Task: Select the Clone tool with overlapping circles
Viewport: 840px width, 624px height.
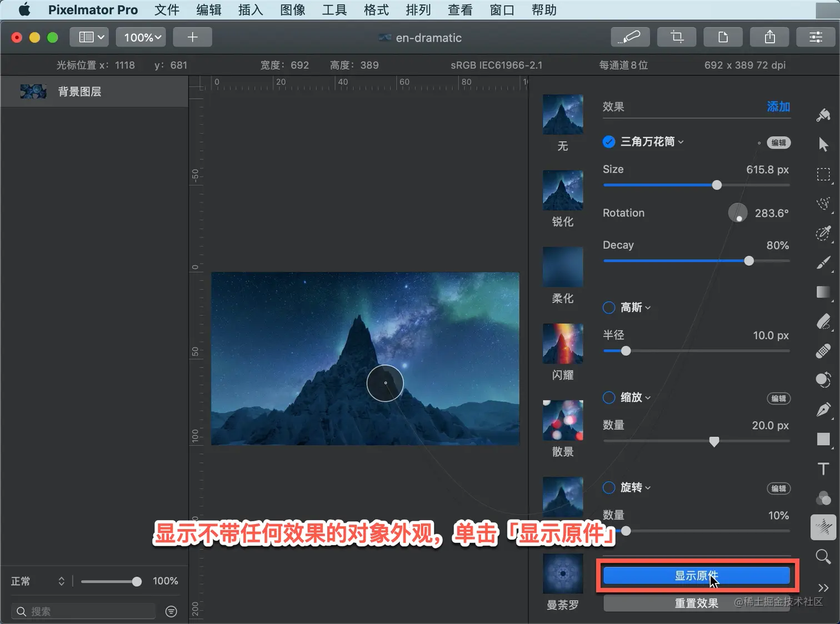Action: (x=823, y=380)
